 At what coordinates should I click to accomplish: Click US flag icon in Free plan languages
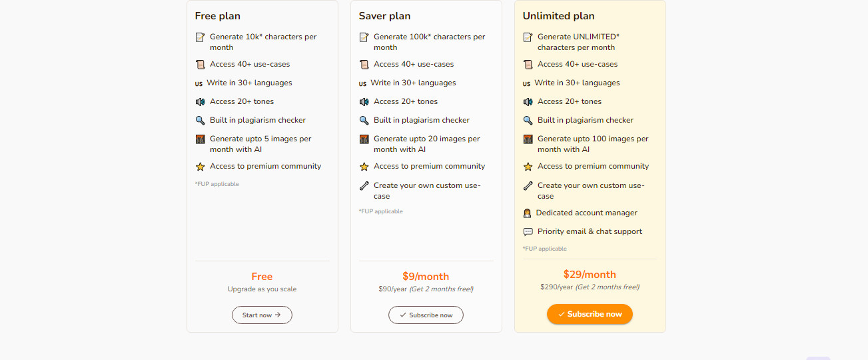click(199, 84)
